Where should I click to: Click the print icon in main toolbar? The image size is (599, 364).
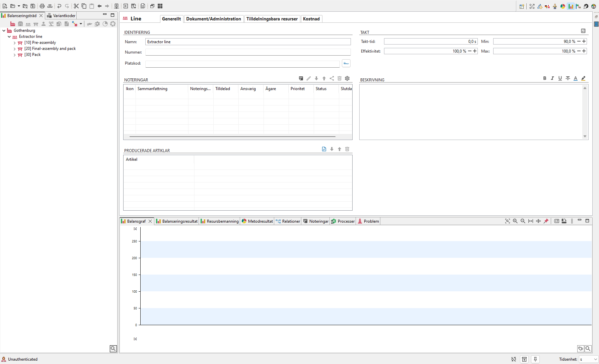[42, 6]
